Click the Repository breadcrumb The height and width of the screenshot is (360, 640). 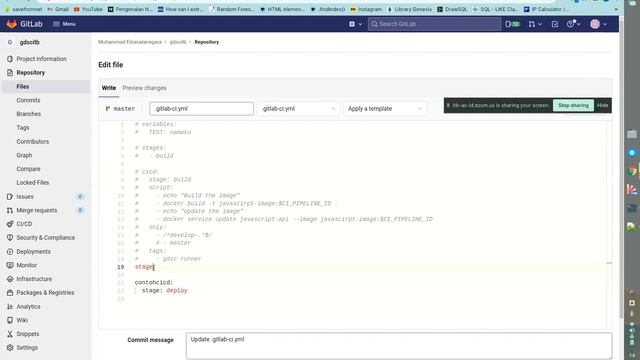coord(207,42)
